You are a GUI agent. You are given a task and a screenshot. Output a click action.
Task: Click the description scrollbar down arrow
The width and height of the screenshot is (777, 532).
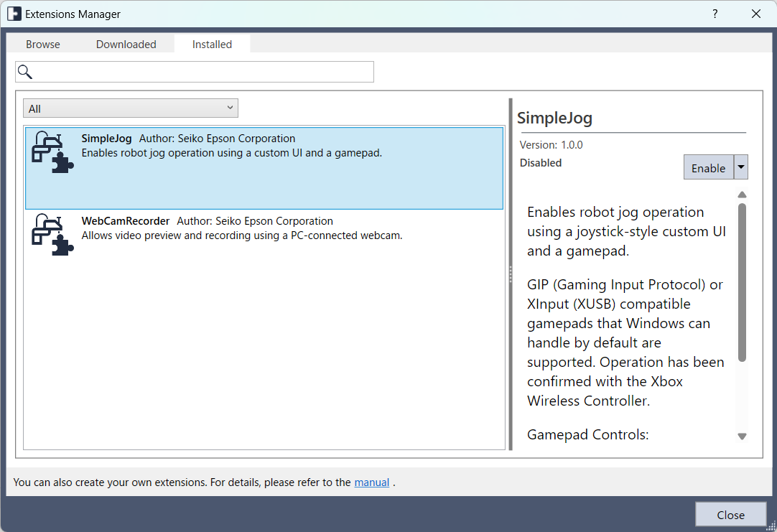(x=742, y=437)
